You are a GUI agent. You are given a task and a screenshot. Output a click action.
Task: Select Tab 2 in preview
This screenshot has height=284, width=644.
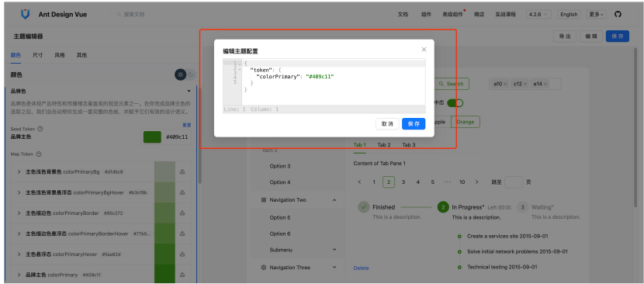pyautogui.click(x=384, y=144)
